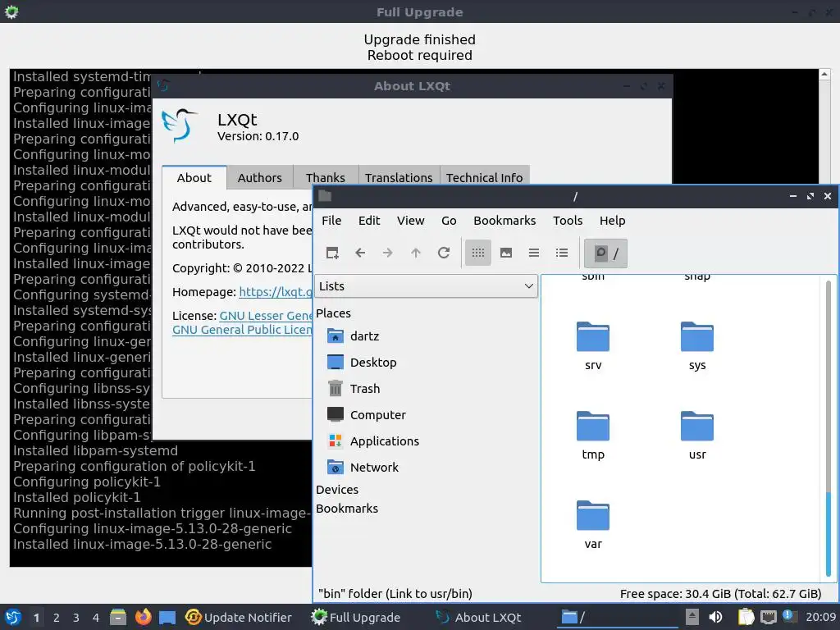Viewport: 840px width, 630px height.
Task: Open the LXQt application menu in panel
Action: pyautogui.click(x=13, y=617)
